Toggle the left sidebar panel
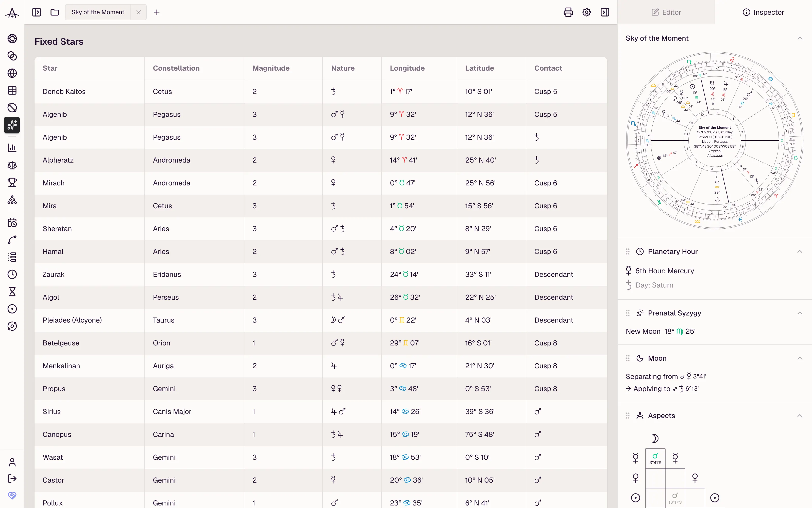The width and height of the screenshot is (812, 508). [37, 12]
